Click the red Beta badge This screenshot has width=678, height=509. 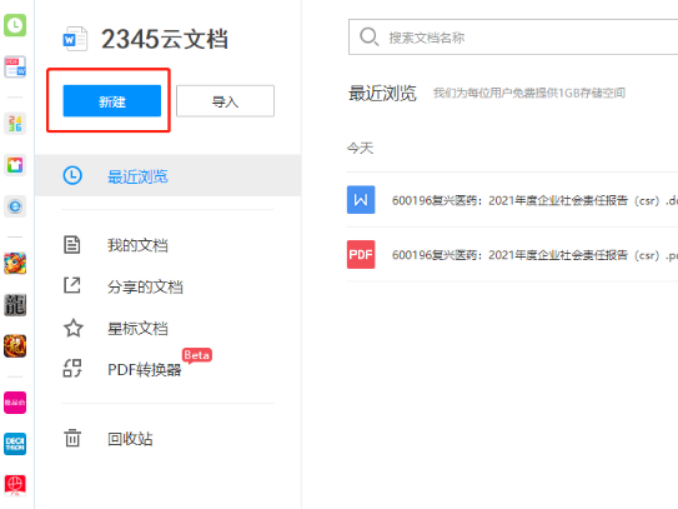click(197, 355)
